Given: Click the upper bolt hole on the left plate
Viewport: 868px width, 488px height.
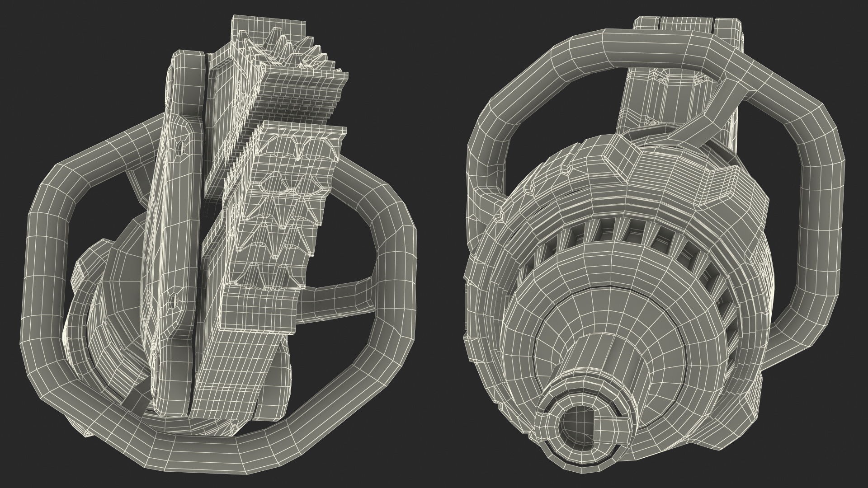Looking at the screenshot, I should 180,147.
